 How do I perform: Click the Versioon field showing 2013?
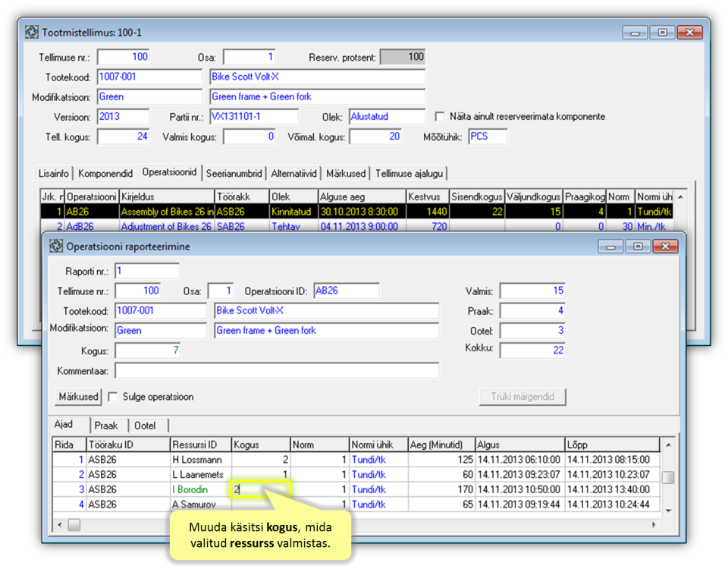[x=124, y=117]
